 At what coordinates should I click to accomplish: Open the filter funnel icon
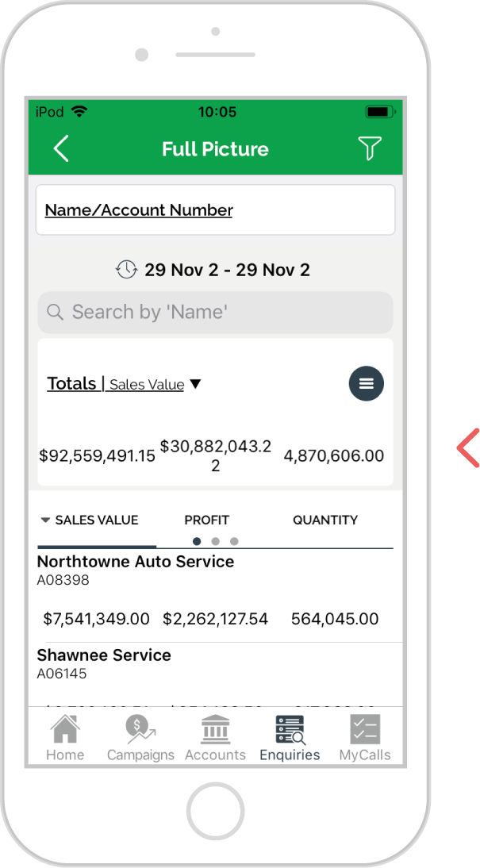pyautogui.click(x=369, y=148)
